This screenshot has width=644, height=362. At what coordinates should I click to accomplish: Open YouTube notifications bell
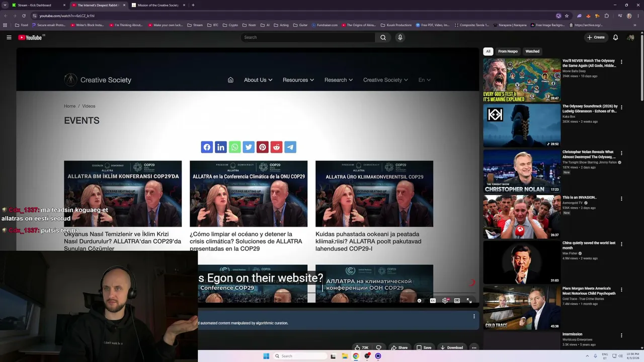coord(615,37)
